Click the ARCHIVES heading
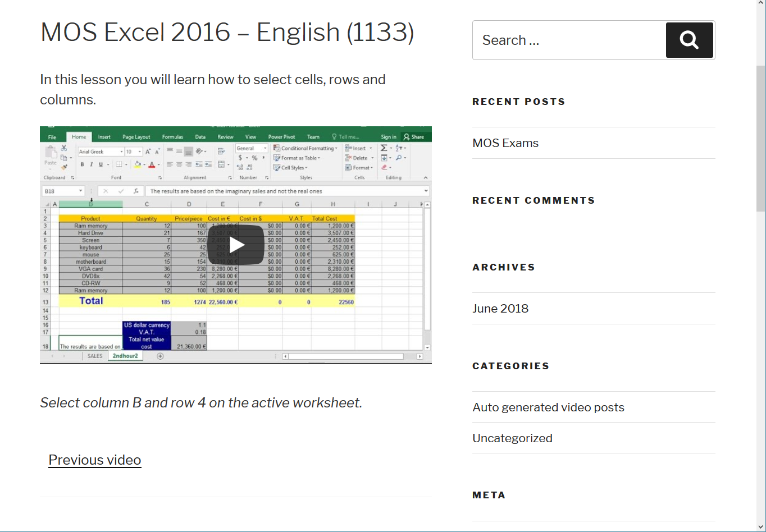766x532 pixels. 504,267
